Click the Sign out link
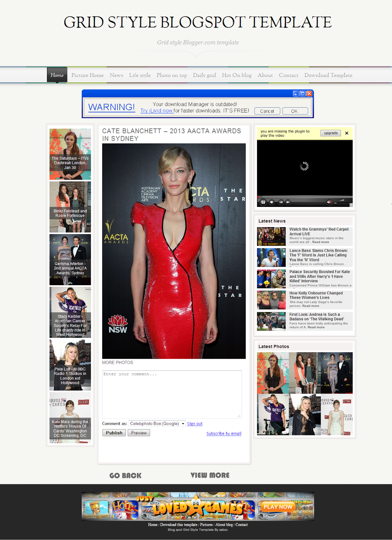Viewport: 392px width, 540px height. click(195, 424)
